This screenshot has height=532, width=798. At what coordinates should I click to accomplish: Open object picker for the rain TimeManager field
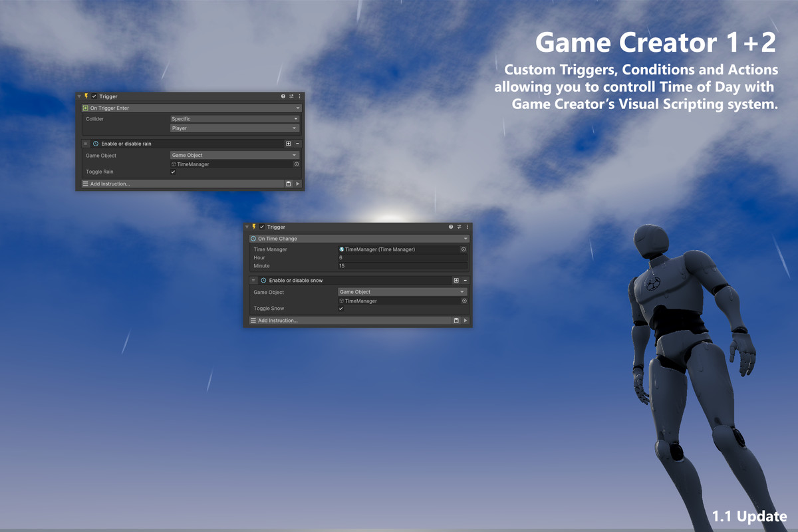tap(297, 164)
